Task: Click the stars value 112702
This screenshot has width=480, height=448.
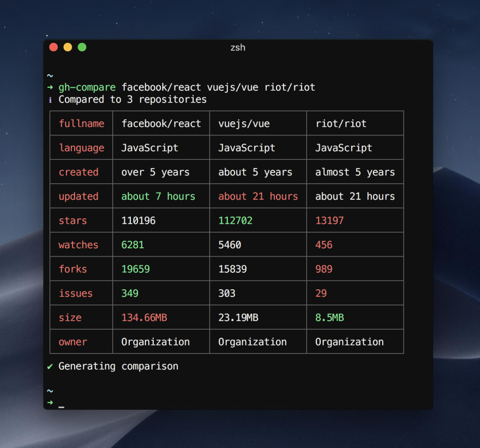Action: (236, 220)
